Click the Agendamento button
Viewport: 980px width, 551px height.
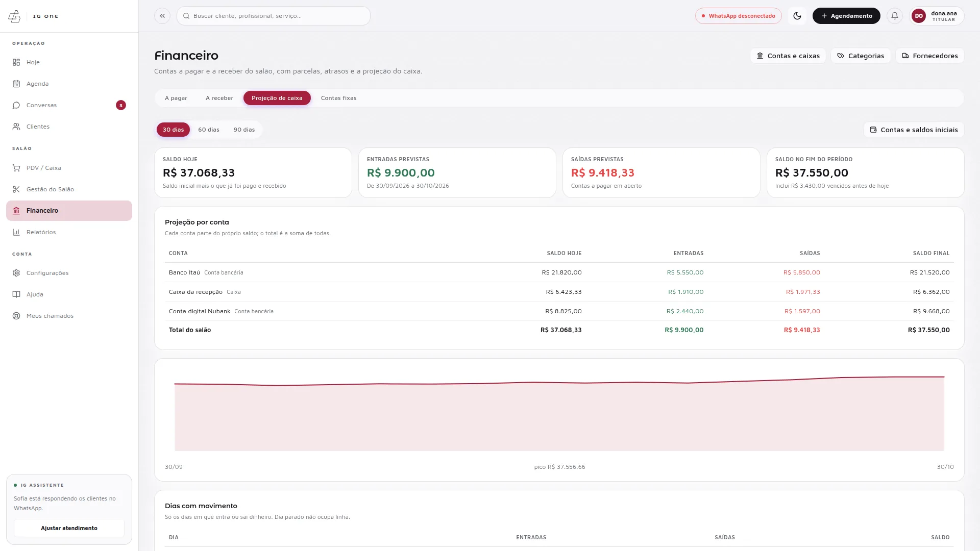[x=846, y=16]
